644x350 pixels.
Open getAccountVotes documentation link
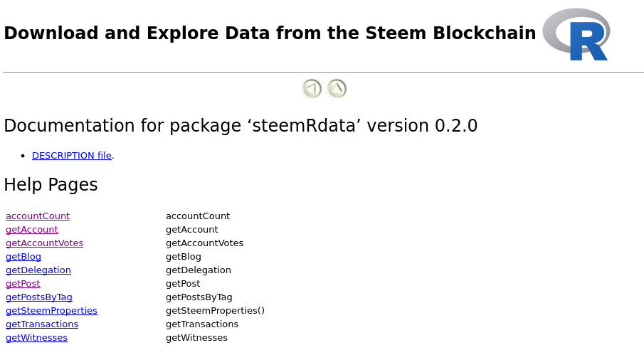click(x=44, y=243)
